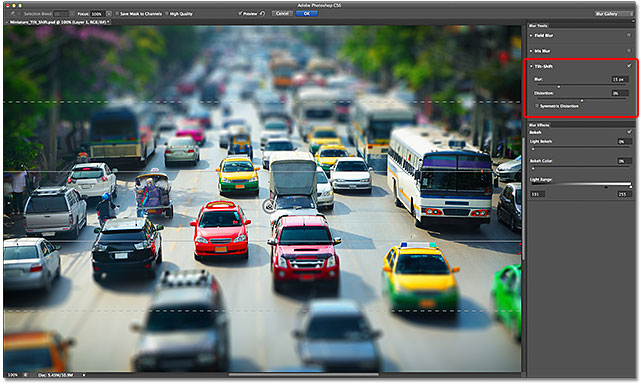Click the OK button
Viewport: 640px width, 383px height.
tap(307, 13)
